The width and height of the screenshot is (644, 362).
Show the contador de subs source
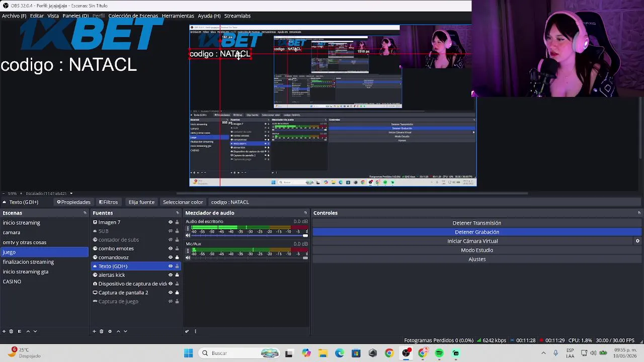(170, 240)
